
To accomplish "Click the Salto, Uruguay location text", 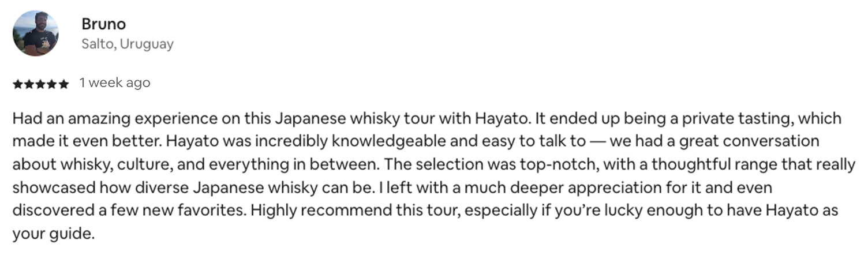I will 127,44.
